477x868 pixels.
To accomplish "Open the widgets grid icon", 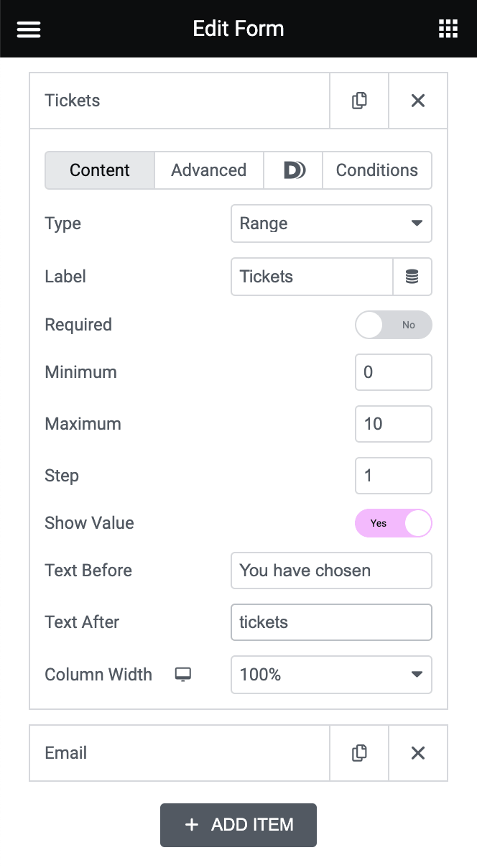I will point(448,29).
